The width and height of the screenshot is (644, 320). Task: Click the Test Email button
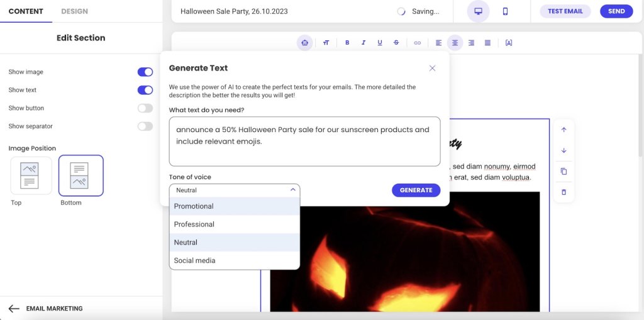click(x=565, y=11)
